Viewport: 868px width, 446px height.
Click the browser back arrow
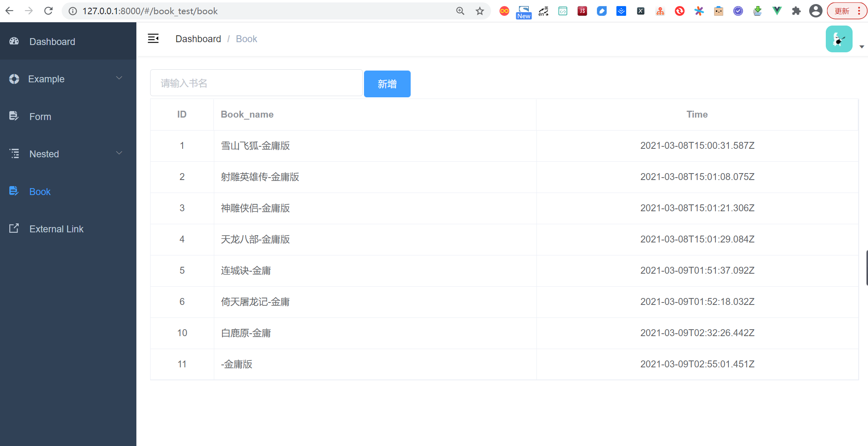pyautogui.click(x=9, y=11)
